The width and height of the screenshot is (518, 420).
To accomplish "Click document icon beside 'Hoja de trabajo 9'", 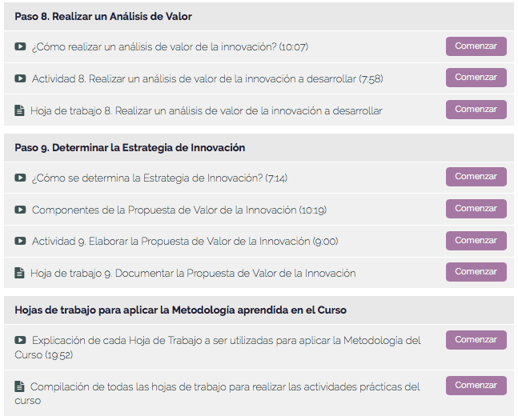I will pos(20,273).
